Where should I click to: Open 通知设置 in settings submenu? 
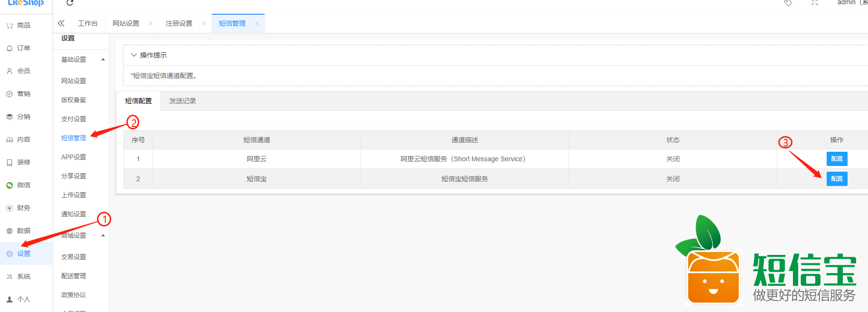click(x=74, y=214)
